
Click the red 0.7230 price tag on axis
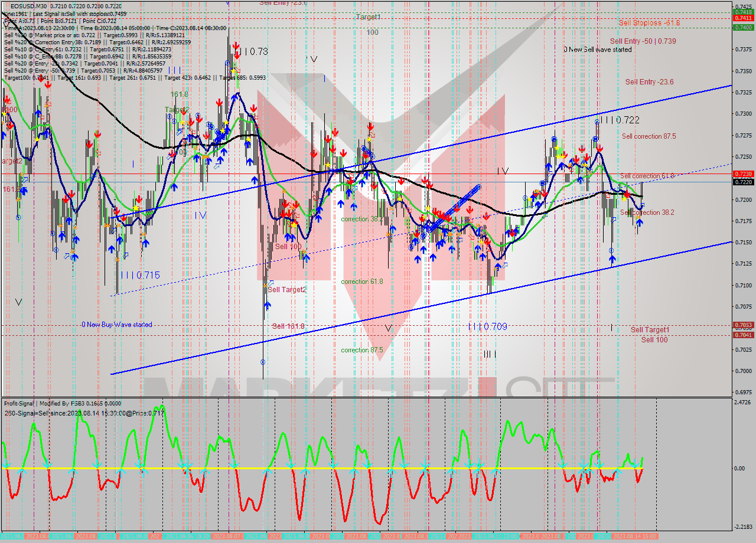tap(743, 174)
